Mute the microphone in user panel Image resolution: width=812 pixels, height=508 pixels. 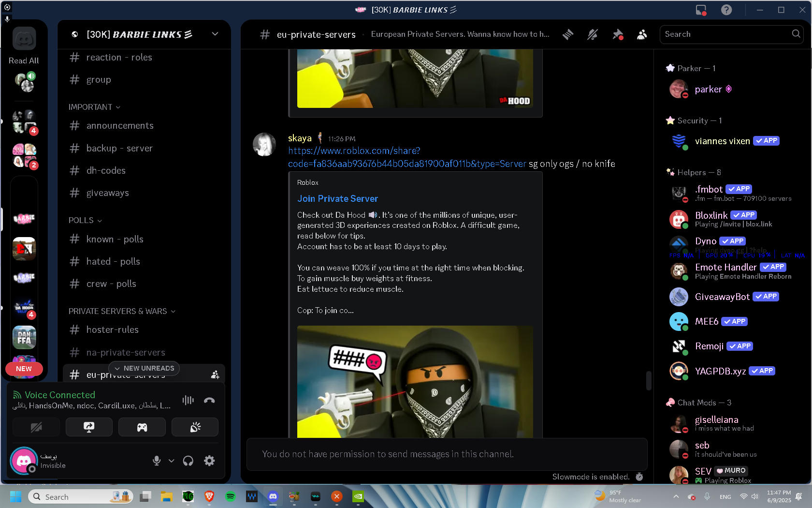coord(157,461)
